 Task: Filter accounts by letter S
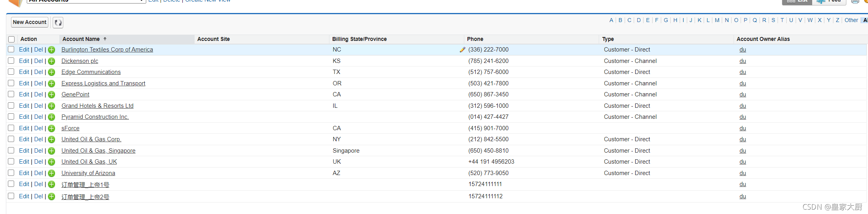pos(773,20)
